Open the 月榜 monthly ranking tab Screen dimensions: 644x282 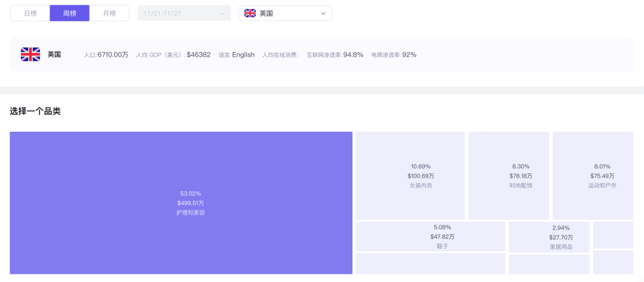coord(109,13)
